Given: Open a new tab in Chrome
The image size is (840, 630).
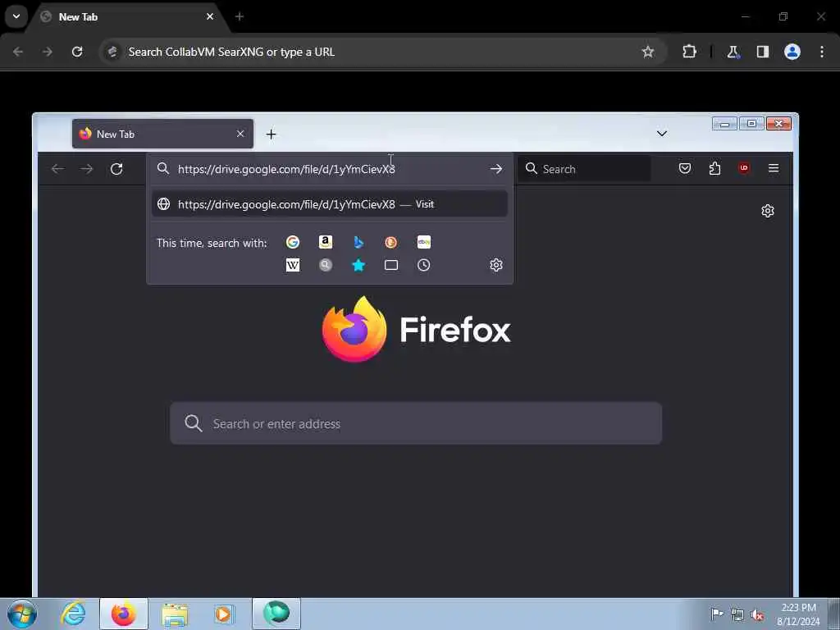Looking at the screenshot, I should click(240, 16).
